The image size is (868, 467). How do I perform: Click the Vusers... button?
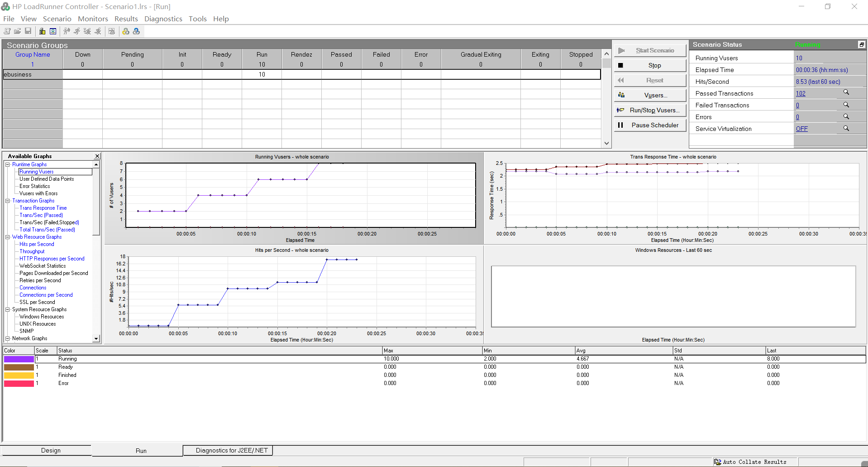tap(650, 95)
